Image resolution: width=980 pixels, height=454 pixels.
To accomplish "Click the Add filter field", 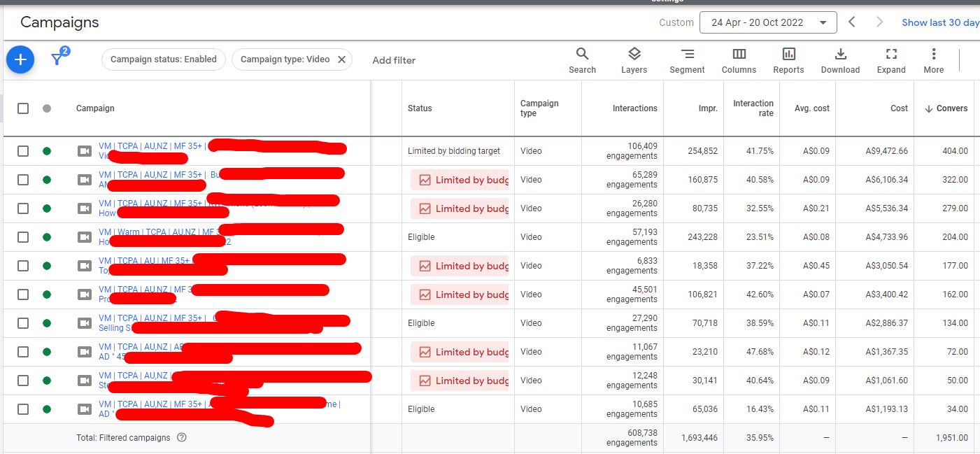I will (x=394, y=60).
